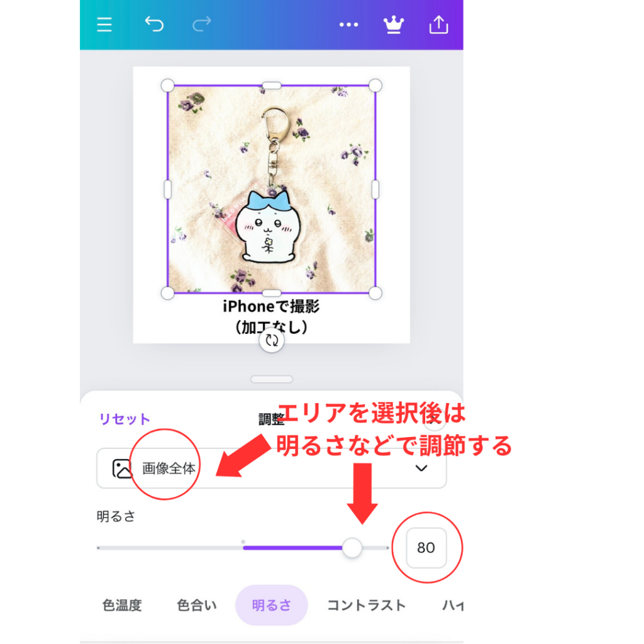Switch to the 色温度 tab
Viewport: 644px width, 644px height.
122,606
